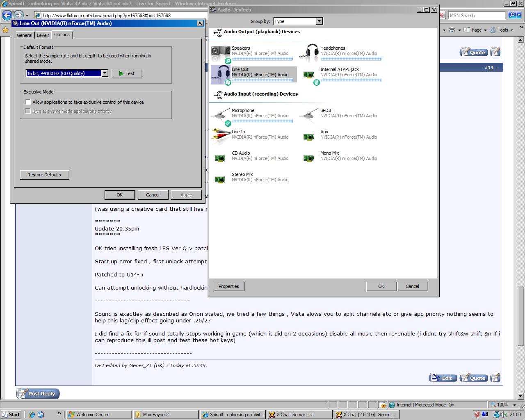Switch to the General tab

click(25, 35)
